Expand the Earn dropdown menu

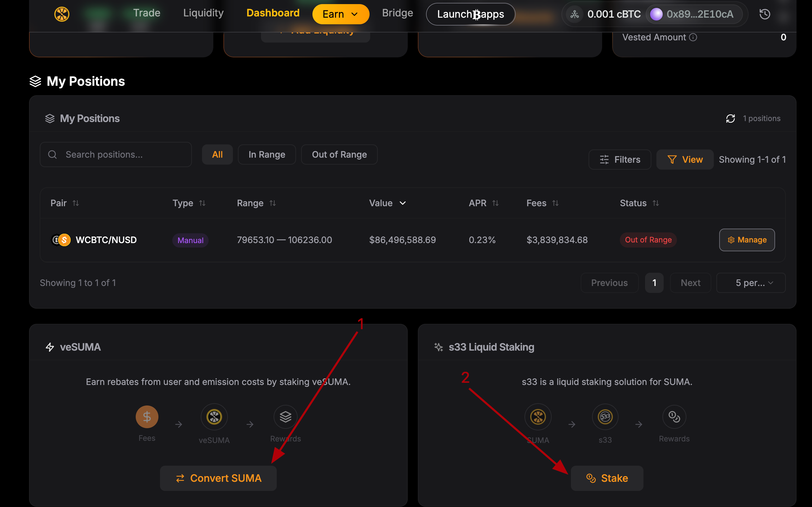coord(341,14)
